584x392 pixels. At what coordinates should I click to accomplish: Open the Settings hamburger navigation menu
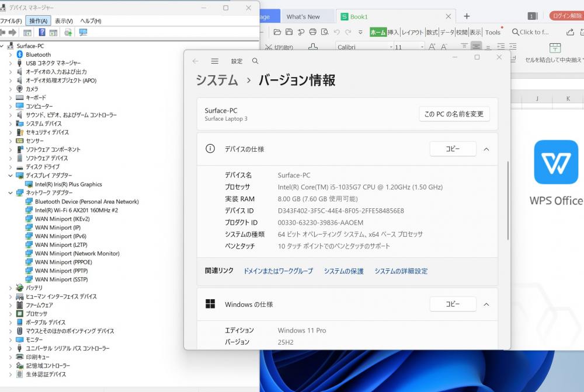coord(214,61)
